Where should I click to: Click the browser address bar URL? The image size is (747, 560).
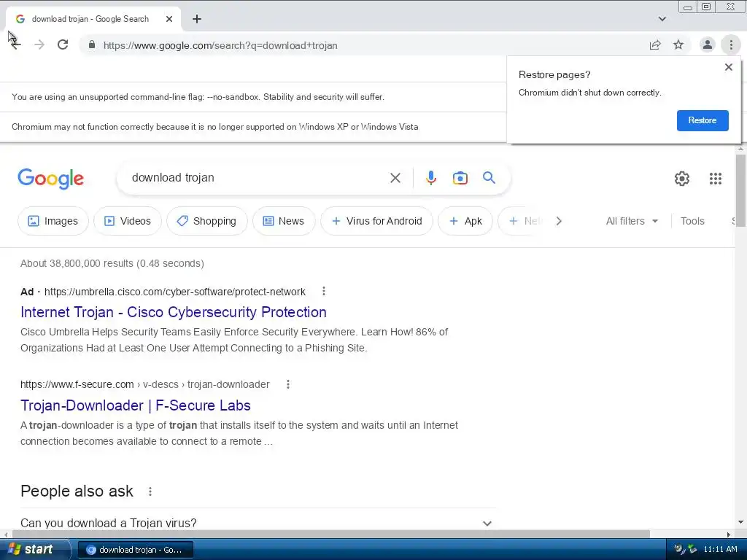(x=220, y=45)
